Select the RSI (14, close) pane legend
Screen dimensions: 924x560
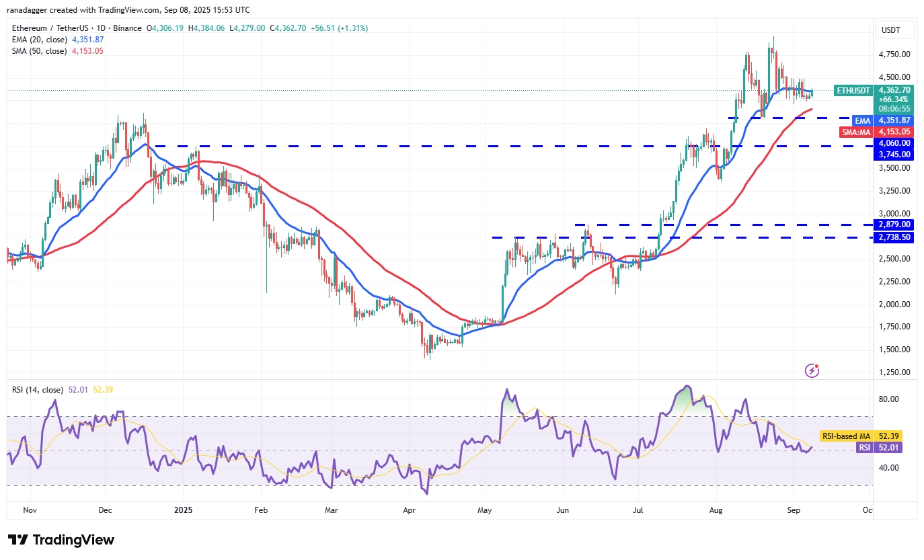[36, 390]
